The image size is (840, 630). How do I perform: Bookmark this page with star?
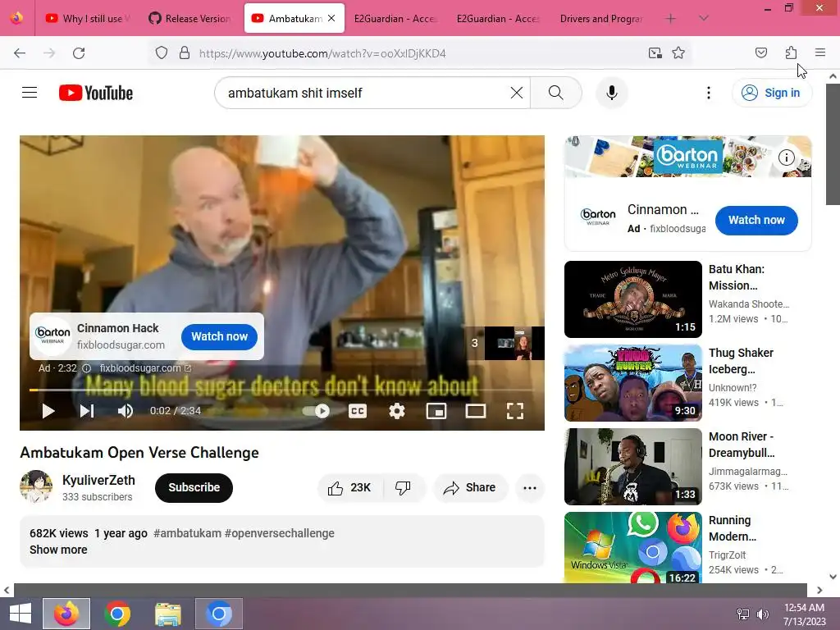coord(678,53)
